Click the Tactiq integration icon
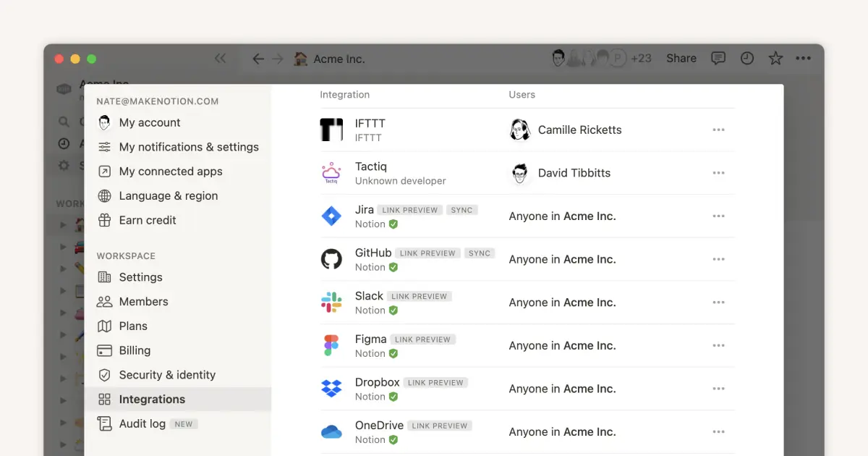 click(332, 173)
